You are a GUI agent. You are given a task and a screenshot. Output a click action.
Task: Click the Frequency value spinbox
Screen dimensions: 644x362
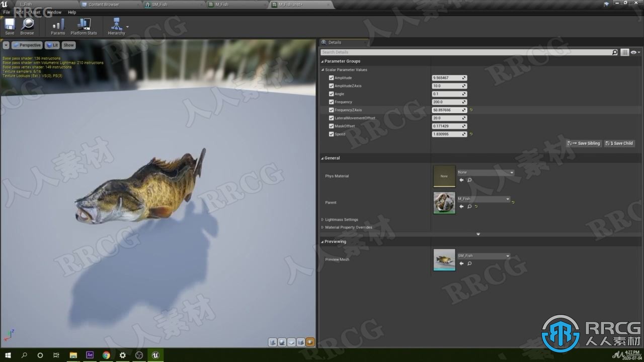point(449,102)
